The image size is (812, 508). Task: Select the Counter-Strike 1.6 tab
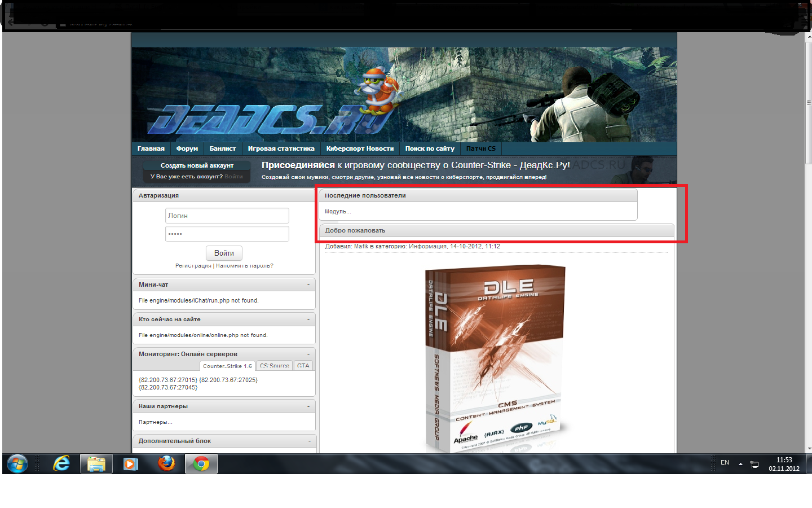pyautogui.click(x=227, y=366)
